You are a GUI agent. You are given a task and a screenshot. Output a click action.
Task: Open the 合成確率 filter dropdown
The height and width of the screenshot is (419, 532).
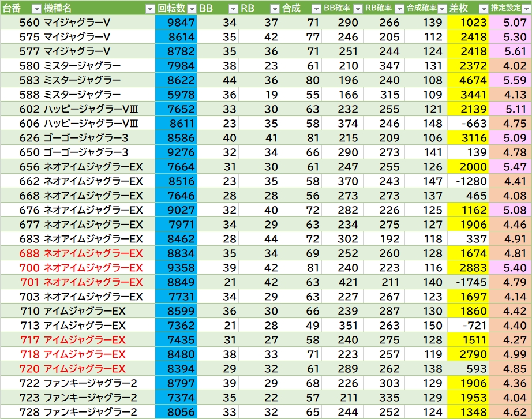pyautogui.click(x=441, y=9)
